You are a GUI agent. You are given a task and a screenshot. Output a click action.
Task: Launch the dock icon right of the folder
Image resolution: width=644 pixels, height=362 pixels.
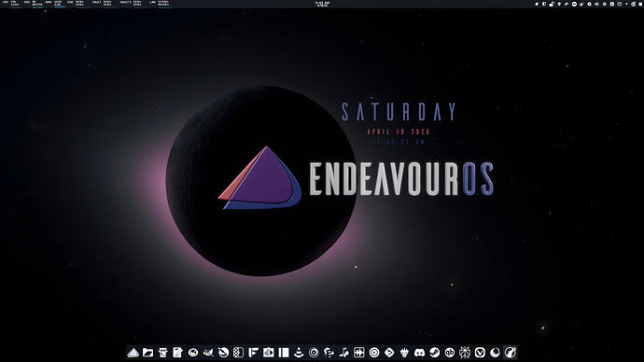point(163,352)
